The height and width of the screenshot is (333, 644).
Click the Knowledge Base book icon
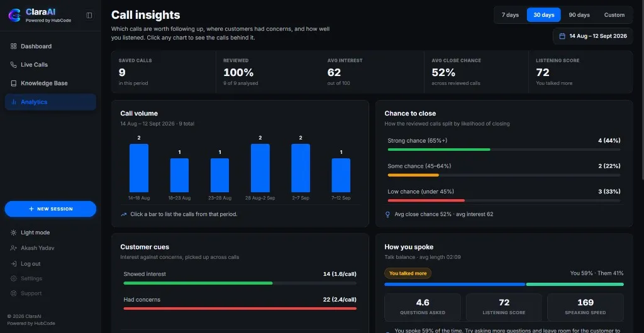tap(13, 83)
